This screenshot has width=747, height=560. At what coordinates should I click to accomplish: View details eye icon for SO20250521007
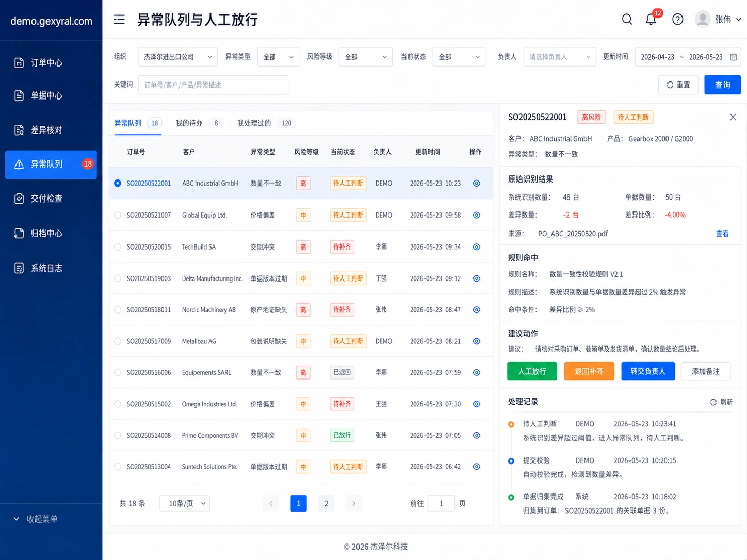pyautogui.click(x=477, y=215)
